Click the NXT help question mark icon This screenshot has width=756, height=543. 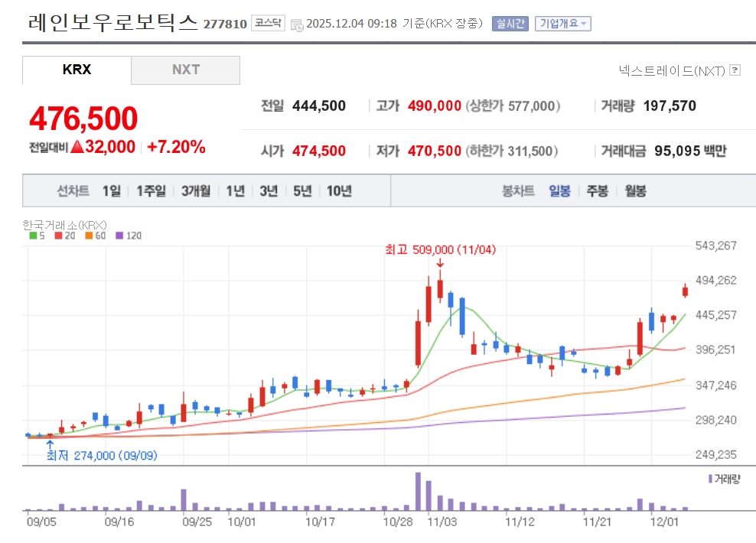coord(735,70)
